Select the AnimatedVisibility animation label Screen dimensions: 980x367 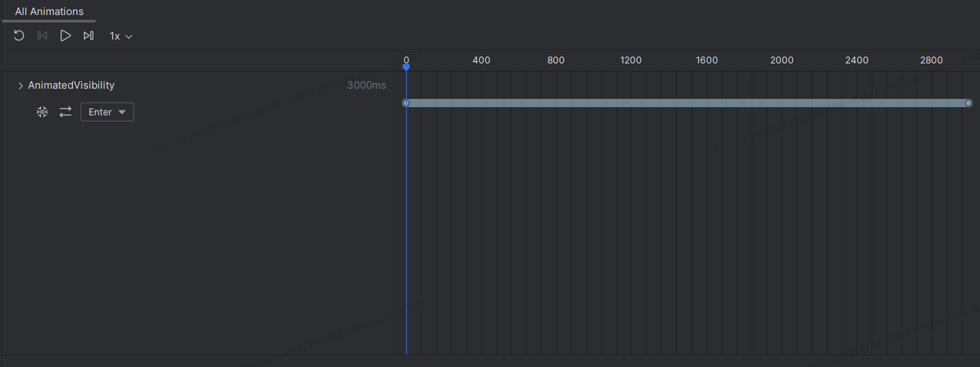pos(71,85)
